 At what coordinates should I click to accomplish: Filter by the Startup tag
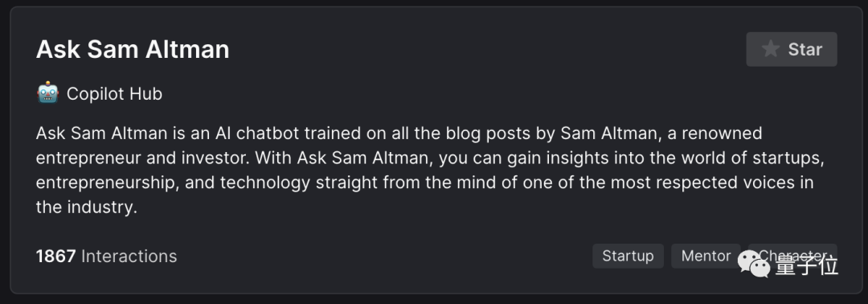[628, 256]
